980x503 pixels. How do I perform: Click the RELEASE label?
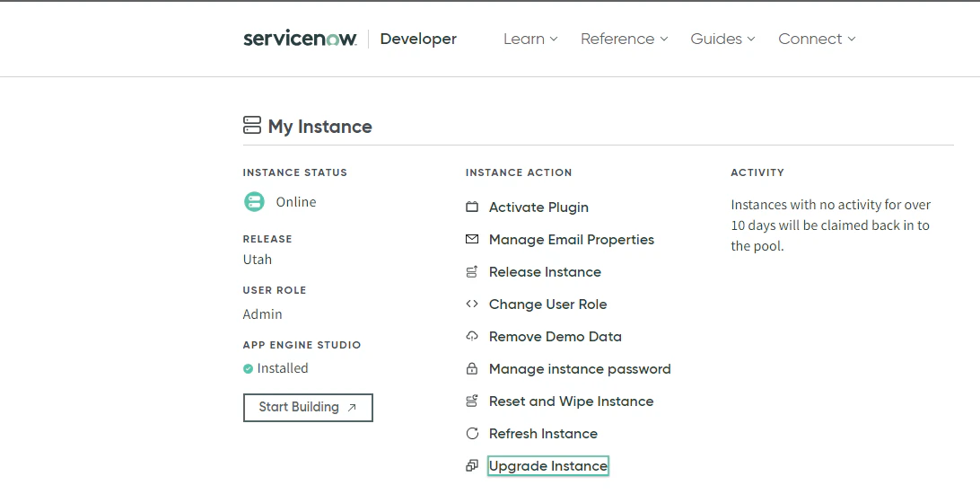click(267, 239)
